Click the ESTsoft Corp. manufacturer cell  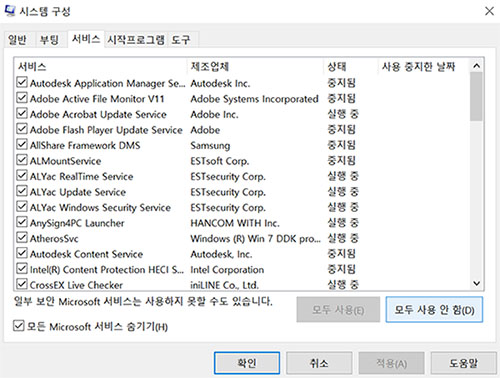(x=220, y=161)
